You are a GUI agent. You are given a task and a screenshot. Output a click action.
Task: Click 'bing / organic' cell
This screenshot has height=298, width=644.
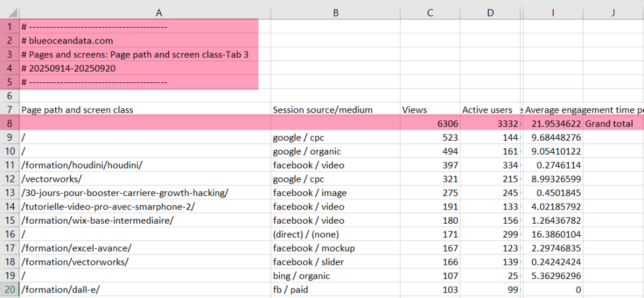[336, 276]
